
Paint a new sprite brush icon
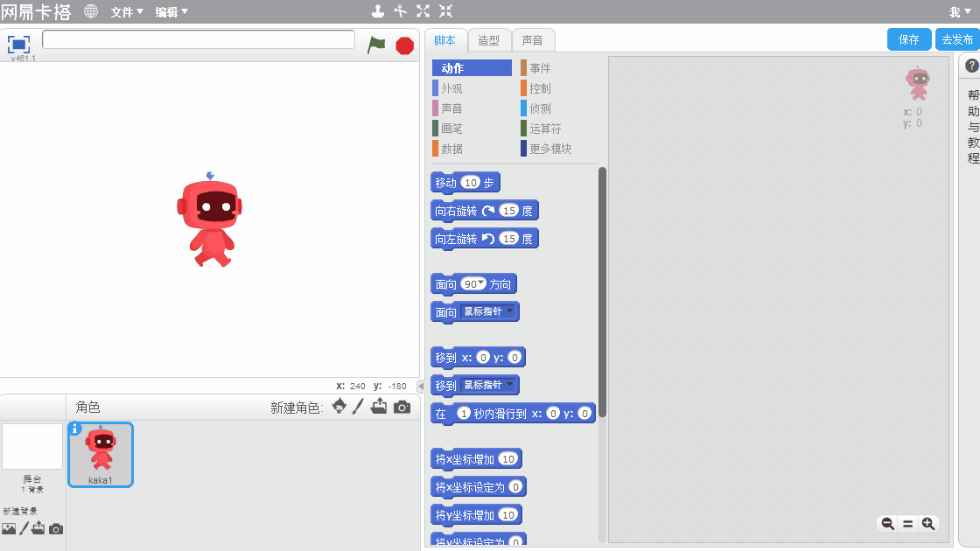[358, 407]
